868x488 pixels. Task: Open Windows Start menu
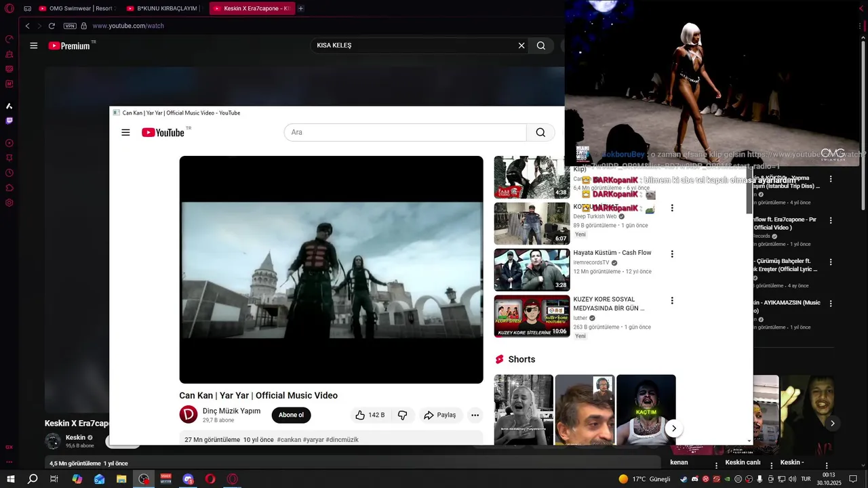pos(10,479)
